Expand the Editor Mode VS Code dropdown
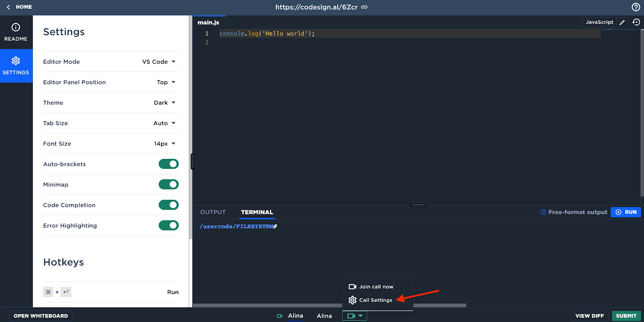The width and height of the screenshot is (644, 322). pyautogui.click(x=159, y=62)
